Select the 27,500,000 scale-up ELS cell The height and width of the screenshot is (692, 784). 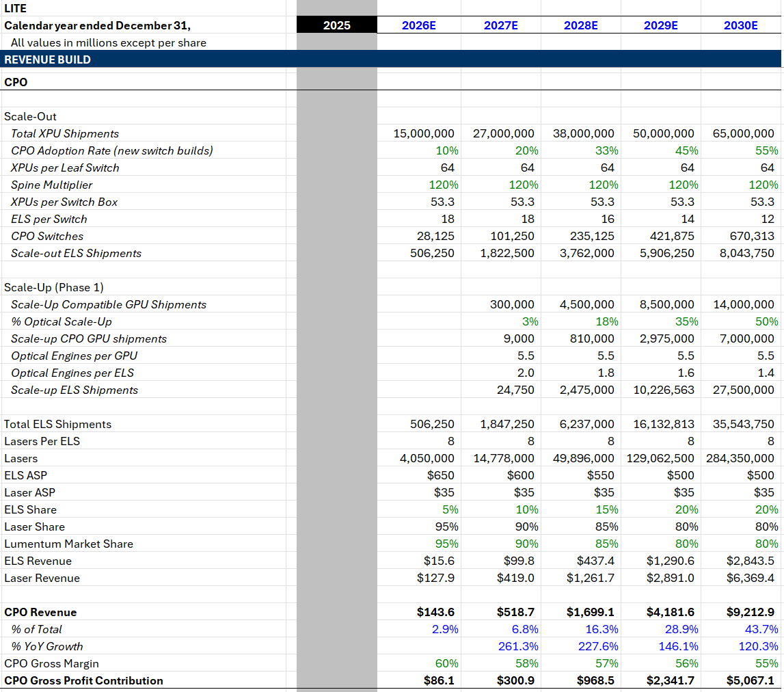point(744,390)
